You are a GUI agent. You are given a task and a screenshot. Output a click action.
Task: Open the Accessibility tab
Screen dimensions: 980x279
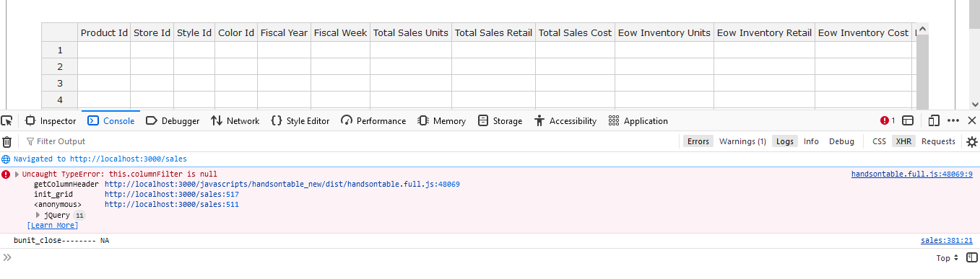coord(565,121)
